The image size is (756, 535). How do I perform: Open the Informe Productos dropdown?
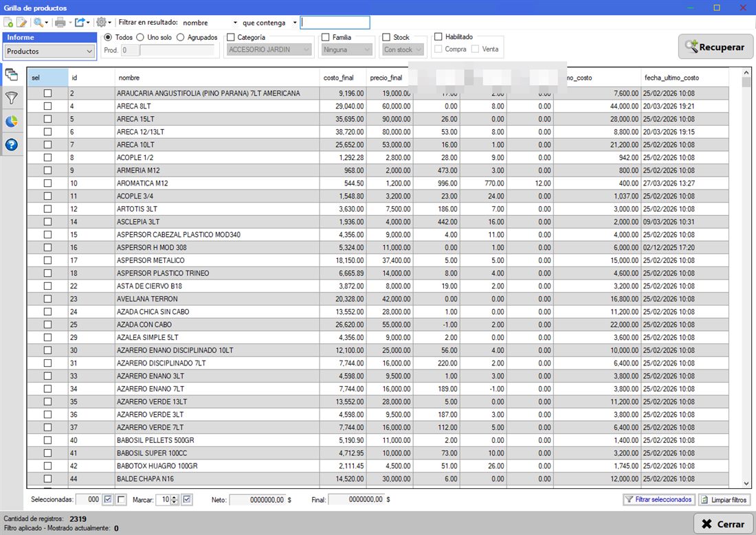coord(49,51)
